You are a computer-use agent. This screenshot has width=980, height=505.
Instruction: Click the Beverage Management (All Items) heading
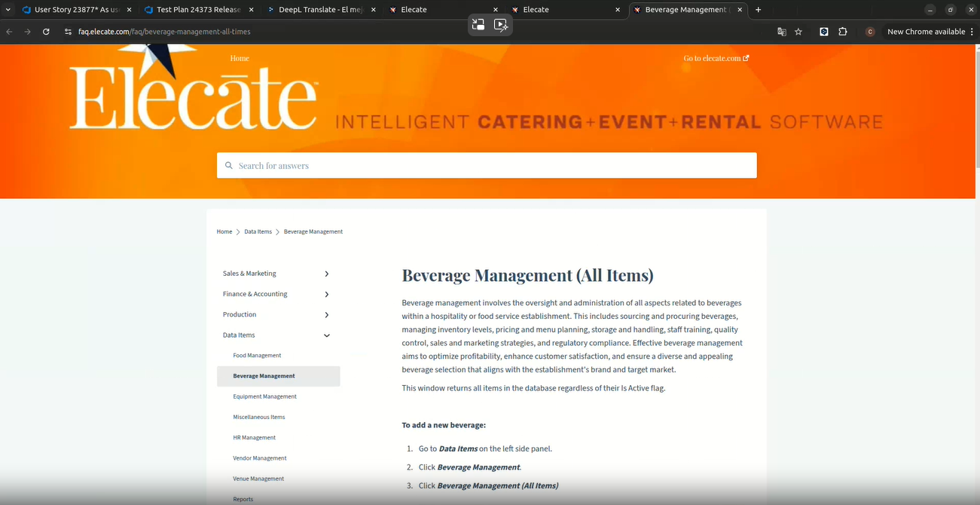(x=527, y=275)
